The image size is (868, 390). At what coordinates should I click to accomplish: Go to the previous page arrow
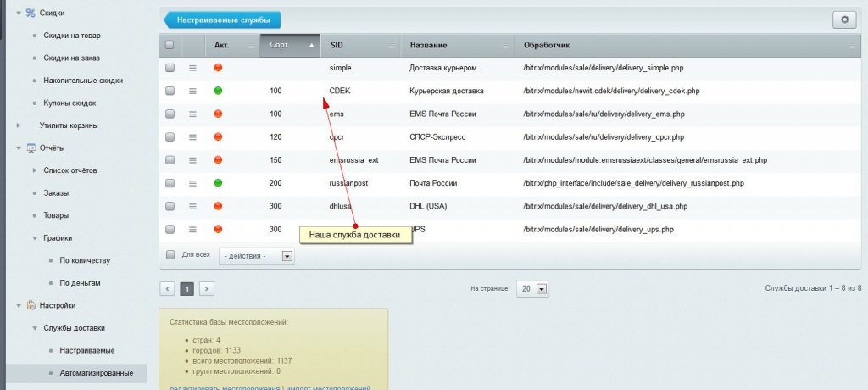pyautogui.click(x=167, y=288)
